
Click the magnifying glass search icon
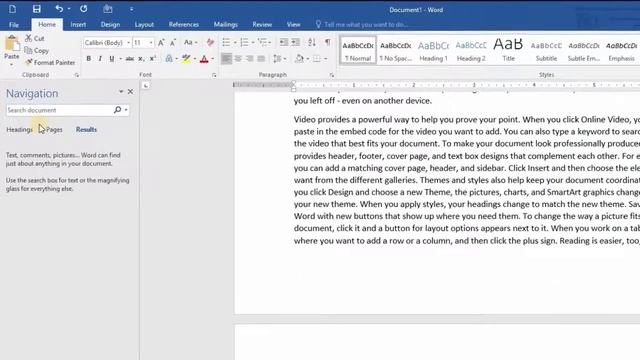[118, 110]
